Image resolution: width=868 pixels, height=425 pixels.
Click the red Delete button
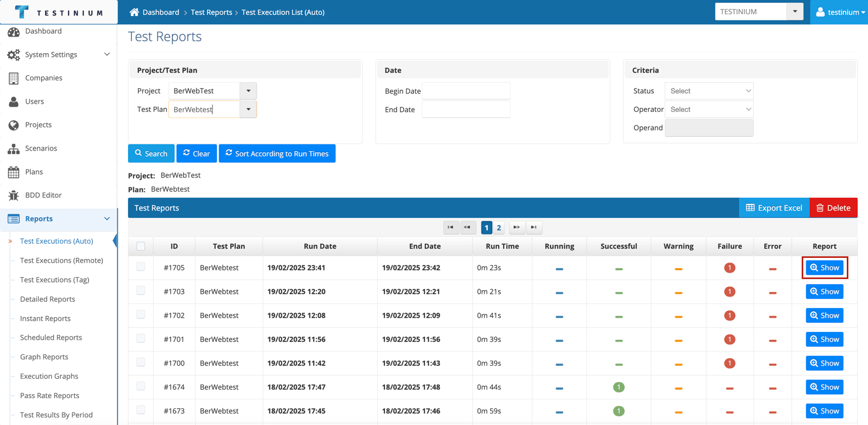click(834, 208)
